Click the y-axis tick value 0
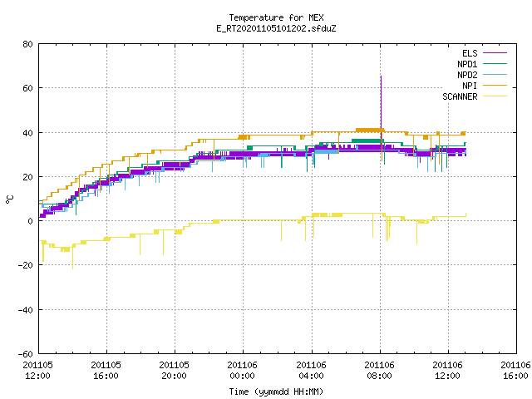The width and height of the screenshot is (532, 399). tap(30, 221)
